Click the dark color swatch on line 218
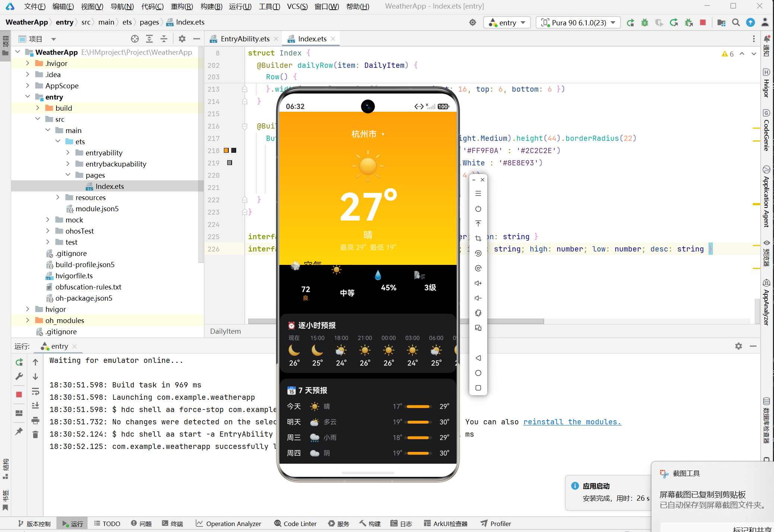774x532 pixels. tap(234, 151)
